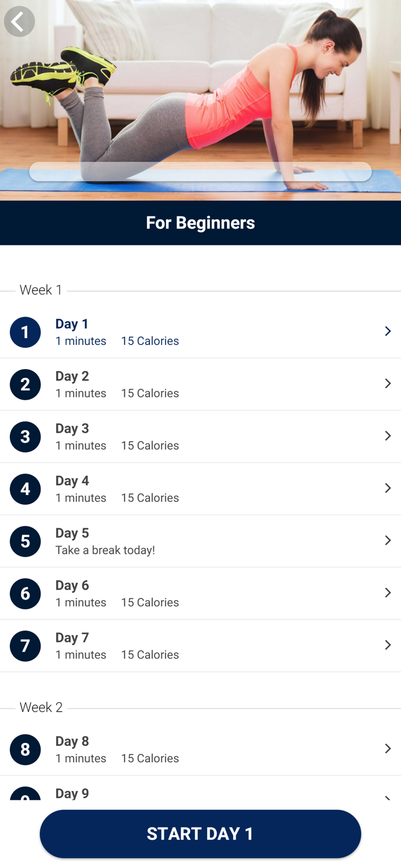401x868 pixels.
Task: Select the Day 6 number badge
Action: click(x=25, y=593)
